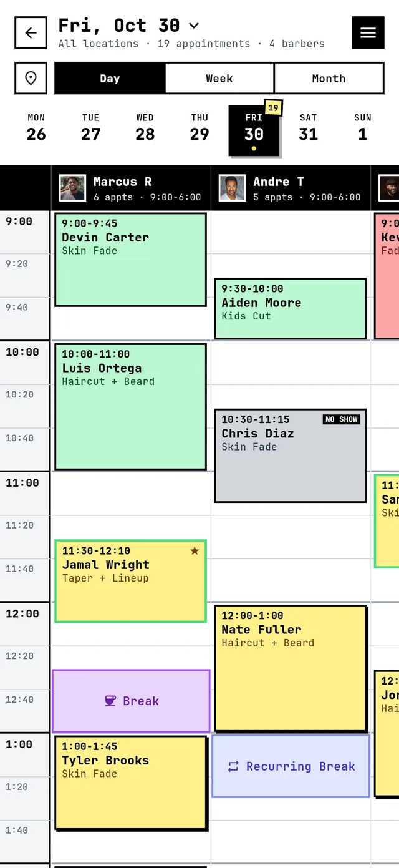Open the hamburger menu
The height and width of the screenshot is (868, 399).
pos(368,33)
